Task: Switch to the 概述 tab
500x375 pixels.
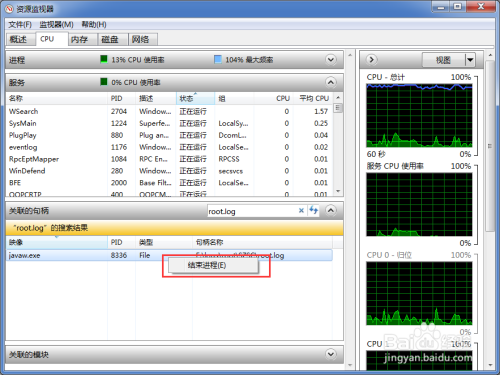Action: pyautogui.click(x=20, y=39)
